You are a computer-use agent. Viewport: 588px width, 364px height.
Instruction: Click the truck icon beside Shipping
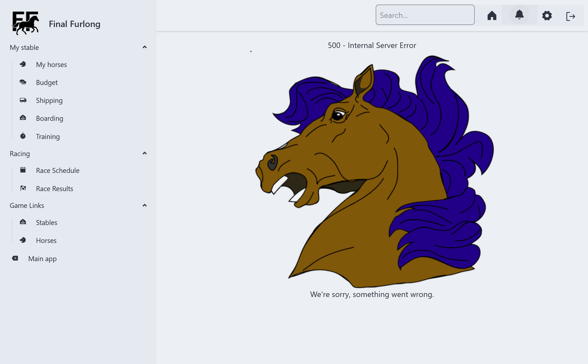[x=23, y=100]
